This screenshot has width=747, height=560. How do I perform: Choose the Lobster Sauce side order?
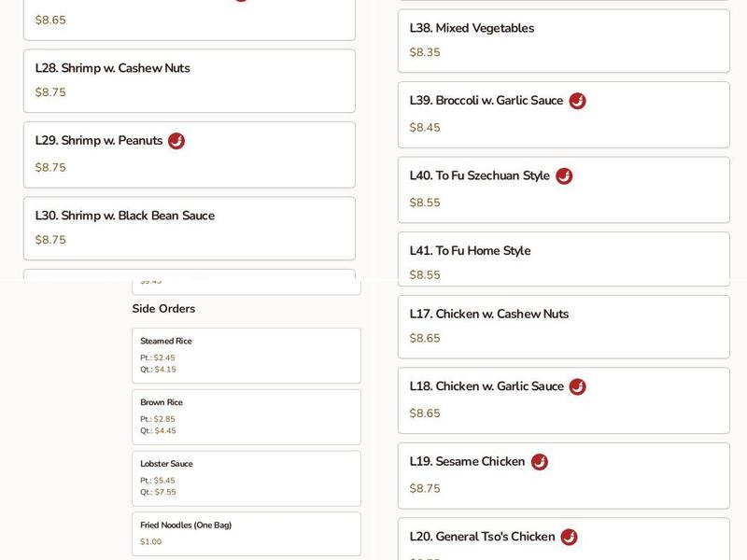pos(246,478)
